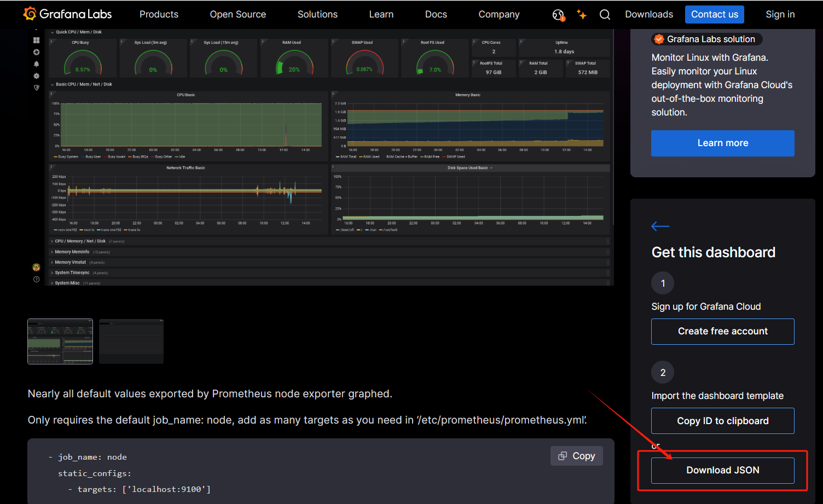Open the Solutions menu

[x=317, y=14]
